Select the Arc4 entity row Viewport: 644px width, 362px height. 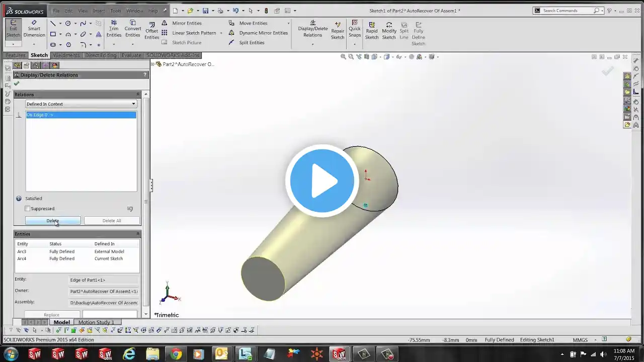coord(77,258)
